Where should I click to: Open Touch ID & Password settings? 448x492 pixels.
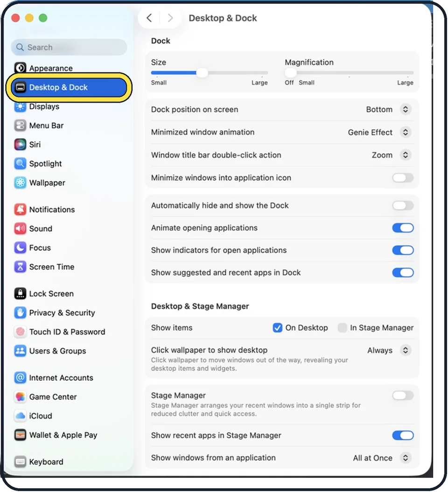[x=67, y=332]
